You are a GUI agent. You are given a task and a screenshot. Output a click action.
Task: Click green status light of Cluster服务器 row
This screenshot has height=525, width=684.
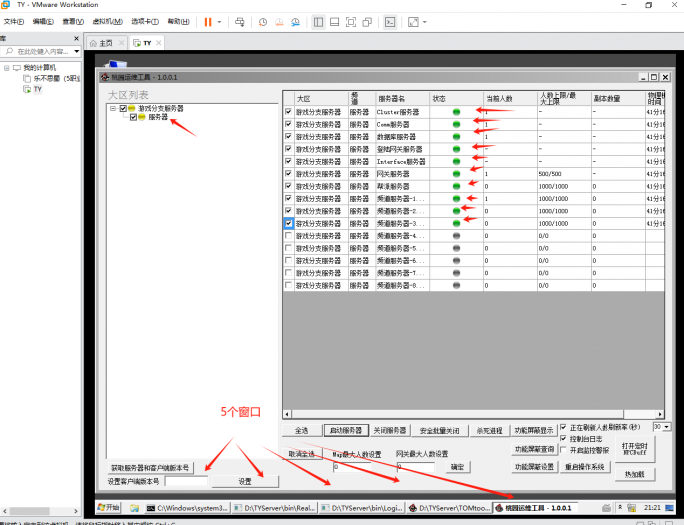click(457, 112)
